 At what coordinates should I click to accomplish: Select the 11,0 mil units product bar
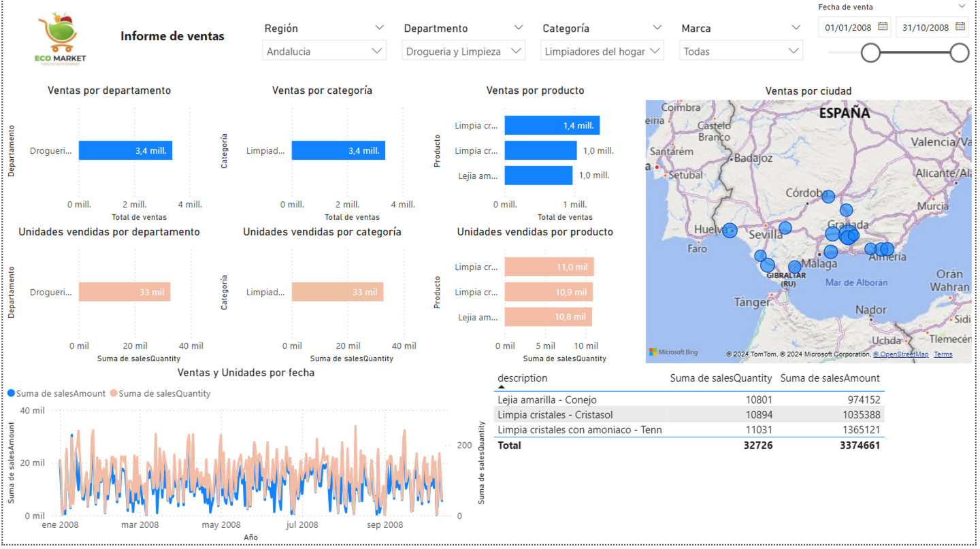click(x=549, y=267)
